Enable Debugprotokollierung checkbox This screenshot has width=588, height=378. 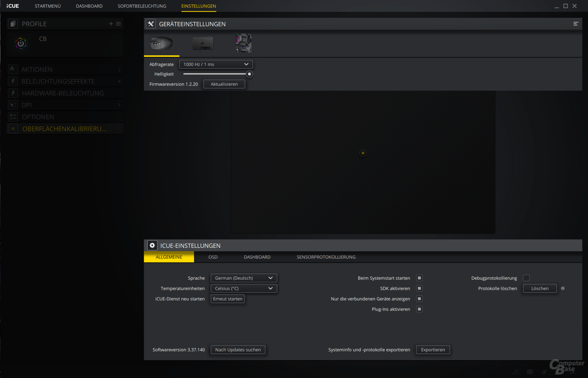click(526, 278)
